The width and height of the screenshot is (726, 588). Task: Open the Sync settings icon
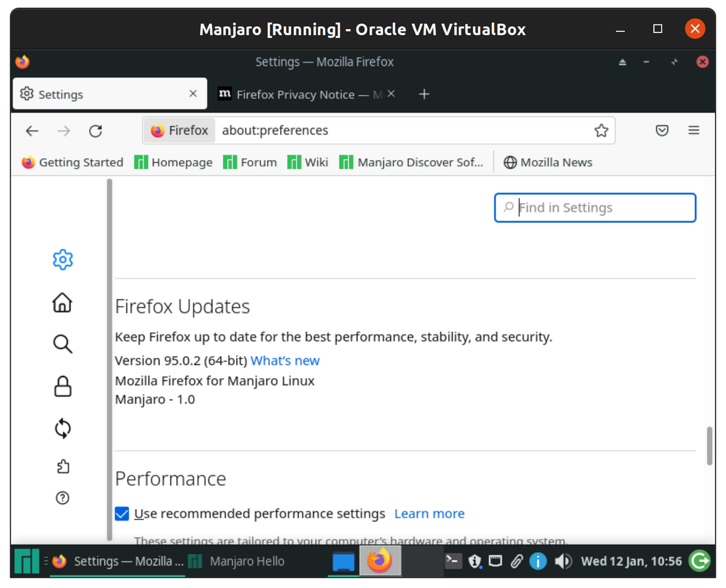click(x=62, y=429)
